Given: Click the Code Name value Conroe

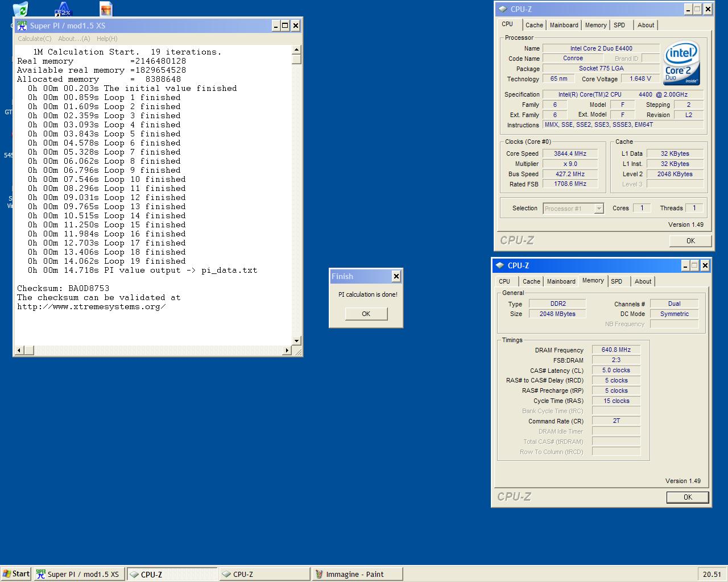Looking at the screenshot, I should point(573,59).
